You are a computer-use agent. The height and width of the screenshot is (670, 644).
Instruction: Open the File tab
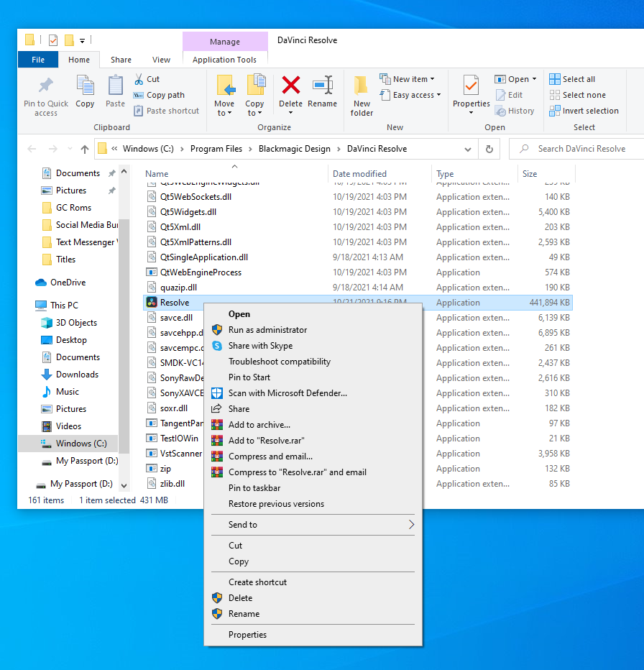click(x=38, y=60)
